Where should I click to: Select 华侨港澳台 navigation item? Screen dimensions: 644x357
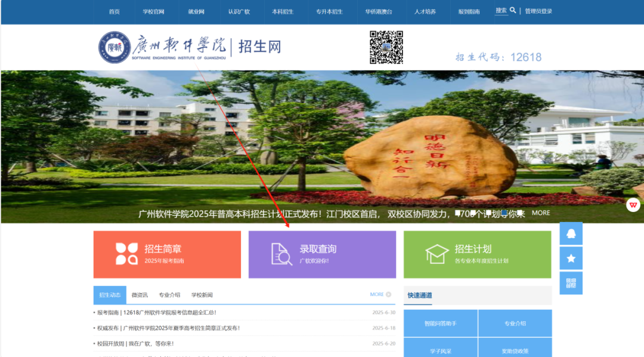tap(379, 11)
